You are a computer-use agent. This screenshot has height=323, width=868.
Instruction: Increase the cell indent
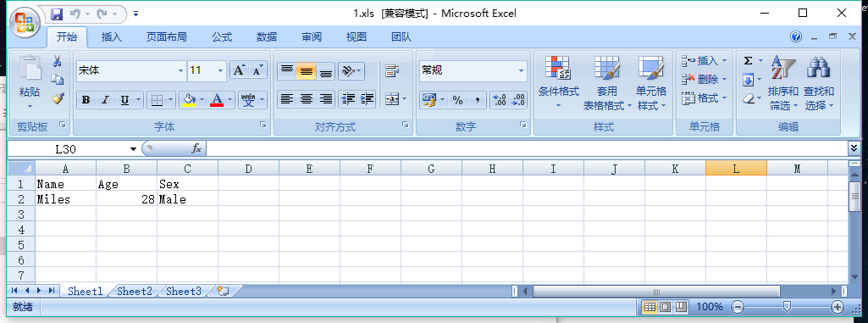[367, 99]
